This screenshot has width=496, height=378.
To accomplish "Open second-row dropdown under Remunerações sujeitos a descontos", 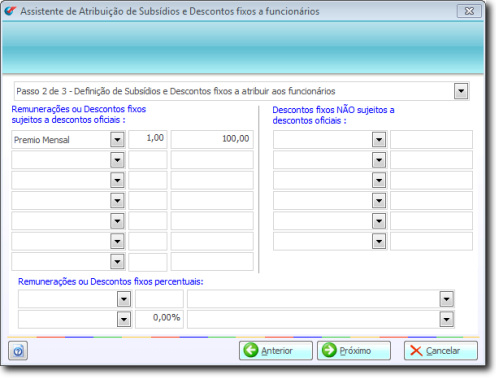I will click(x=117, y=160).
